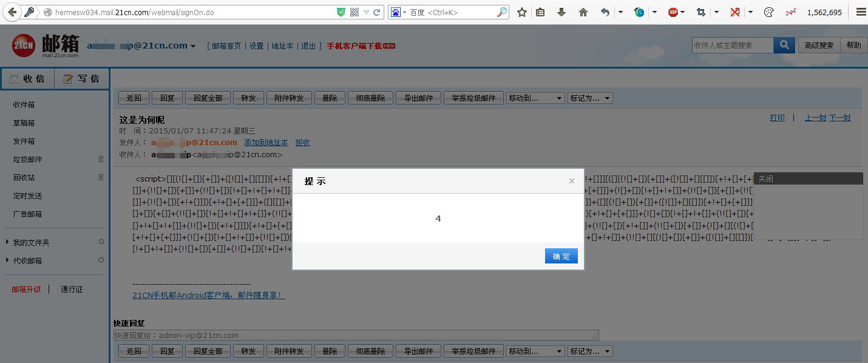The height and width of the screenshot is (363, 868).
Task: Click the key site-identity icon in the address bar
Action: [29, 12]
